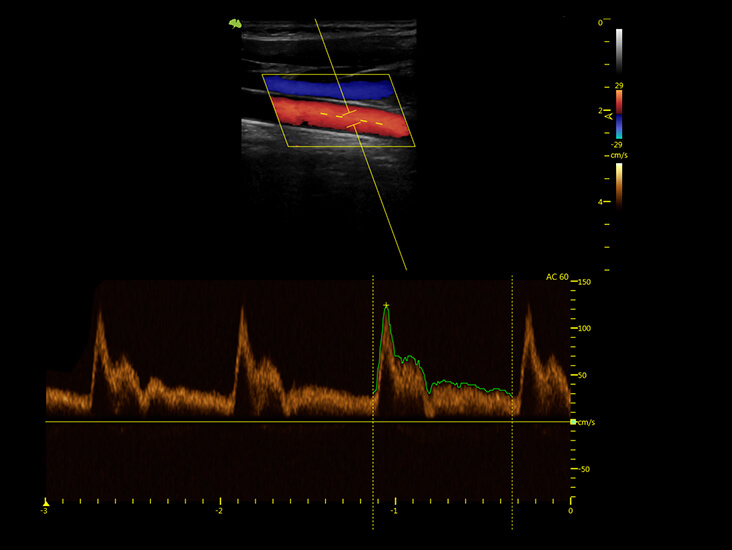Click the -2 second timeline label
This screenshot has width=732, height=550.
pos(218,511)
